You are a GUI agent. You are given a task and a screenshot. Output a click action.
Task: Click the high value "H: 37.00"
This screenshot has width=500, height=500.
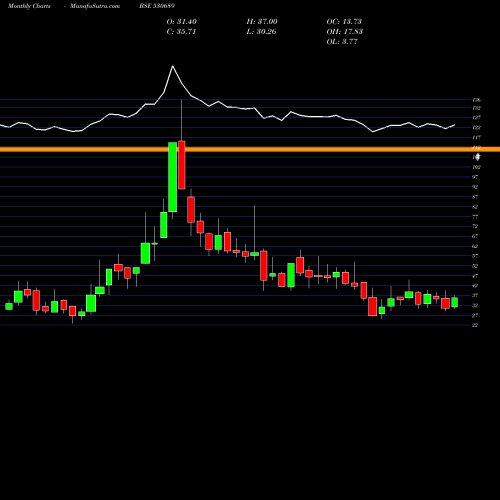[x=262, y=22]
